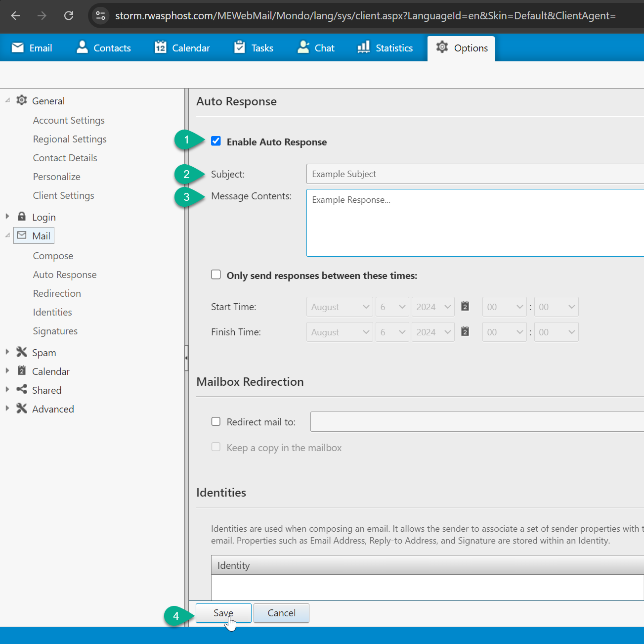Uncheck Enable Auto Response
Image resolution: width=644 pixels, height=644 pixels.
(216, 141)
